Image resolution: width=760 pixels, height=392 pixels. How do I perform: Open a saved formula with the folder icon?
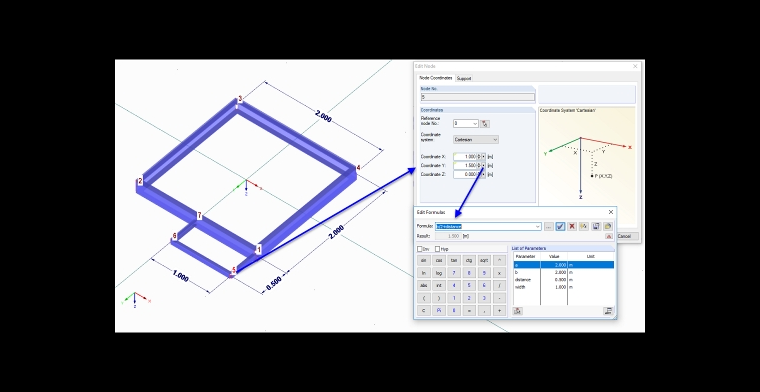608,226
